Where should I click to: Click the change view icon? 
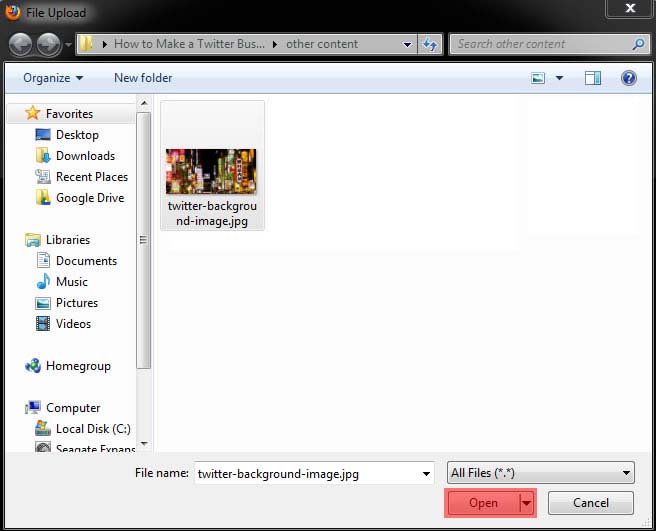pos(539,78)
